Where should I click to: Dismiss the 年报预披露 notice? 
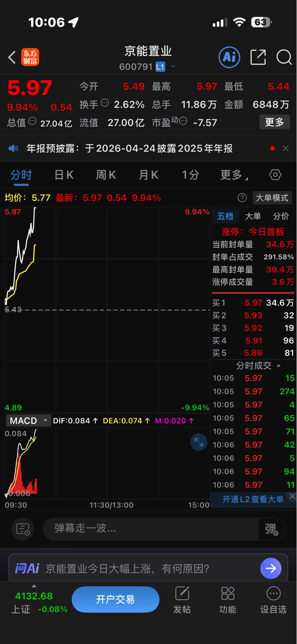coord(285,149)
